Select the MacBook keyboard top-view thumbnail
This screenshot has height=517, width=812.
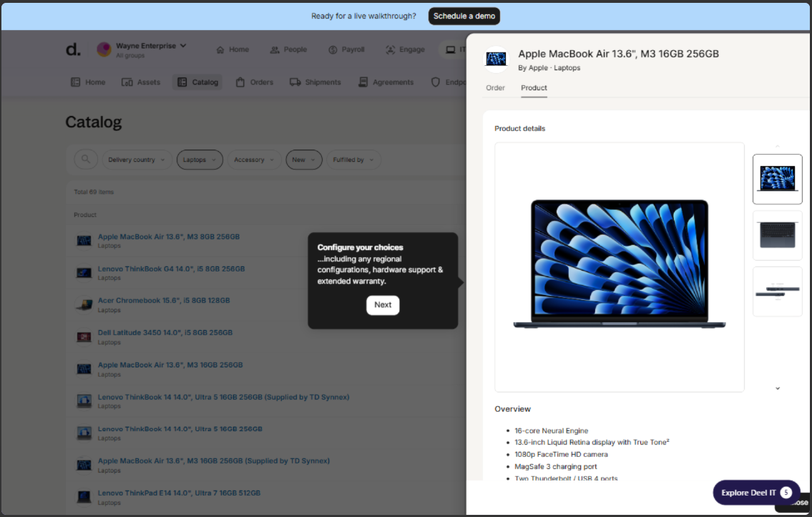(777, 236)
